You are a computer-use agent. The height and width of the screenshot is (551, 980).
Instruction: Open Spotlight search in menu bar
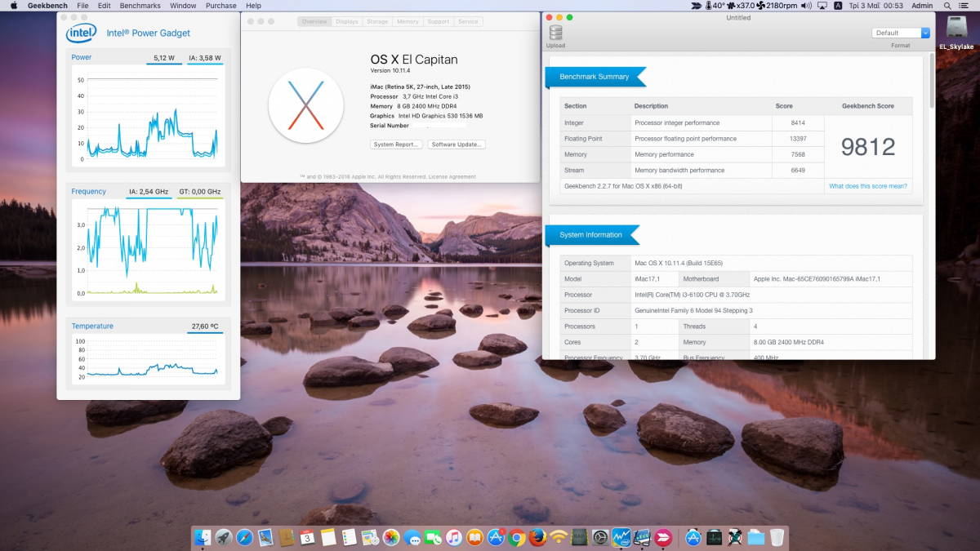pyautogui.click(x=947, y=6)
